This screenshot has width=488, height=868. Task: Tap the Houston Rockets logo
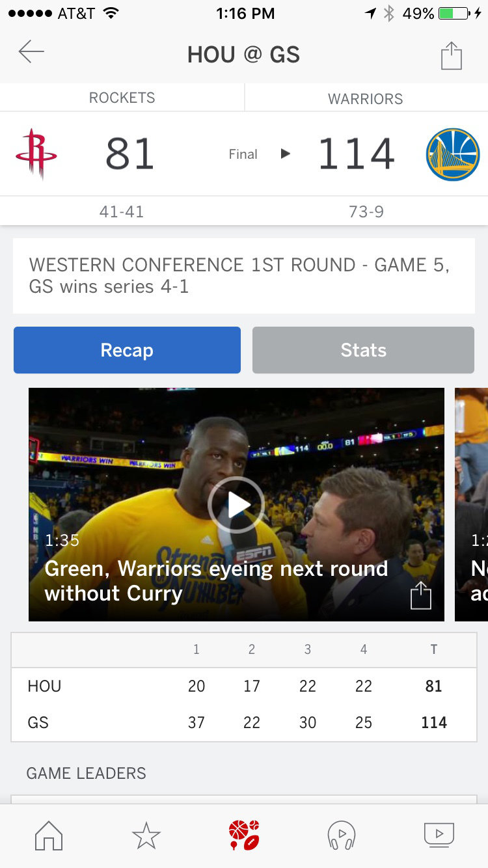point(36,154)
